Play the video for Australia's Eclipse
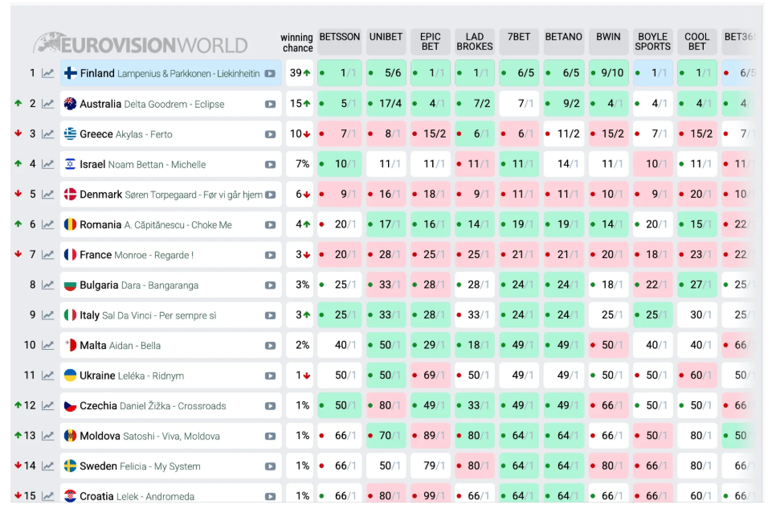Screen dimensions: 780x513 tap(270, 104)
